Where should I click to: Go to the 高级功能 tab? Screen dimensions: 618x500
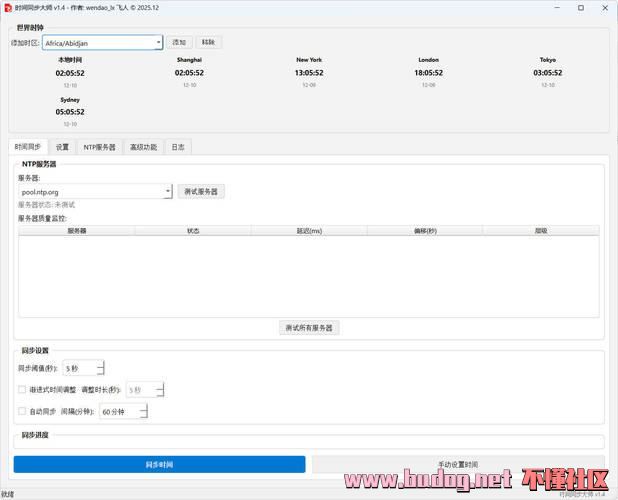(143, 147)
